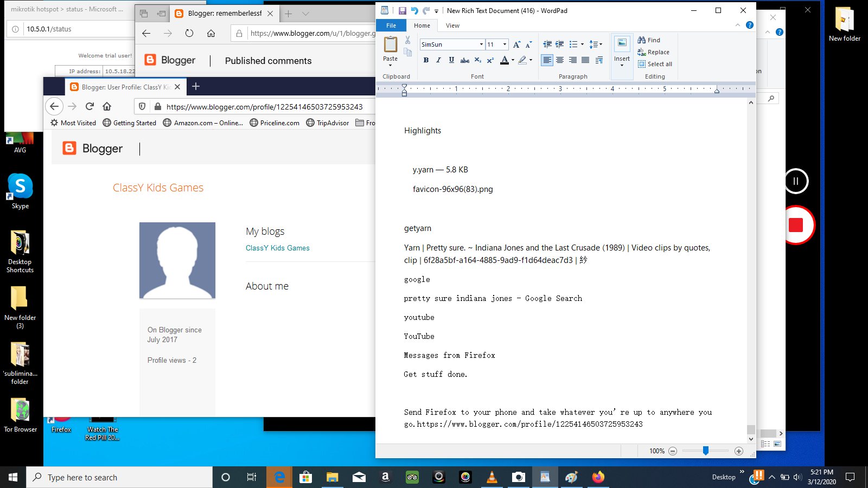Apply subscript formatting
This screenshot has width=868, height=488.
tap(477, 60)
